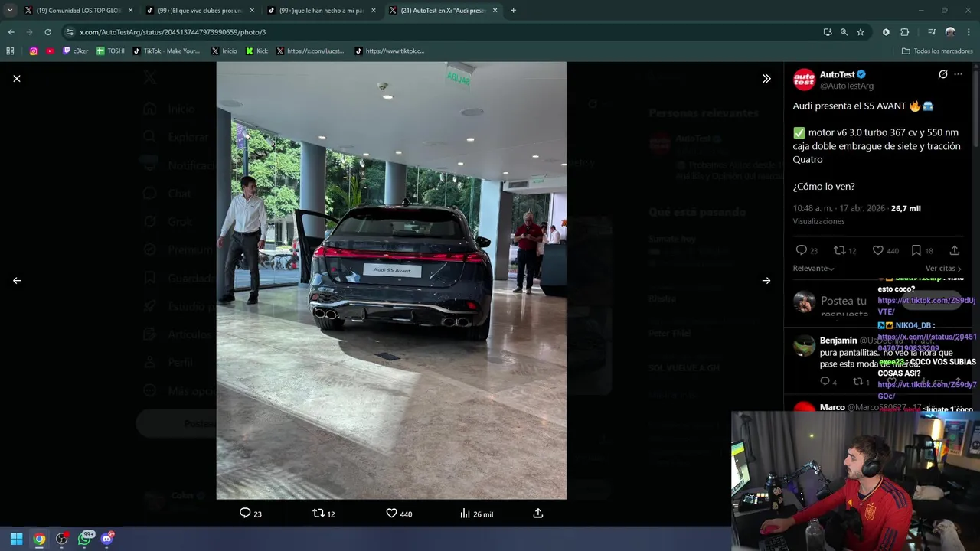This screenshot has height=551, width=980.
Task: Open Todos los marcadores folder
Action: (937, 51)
